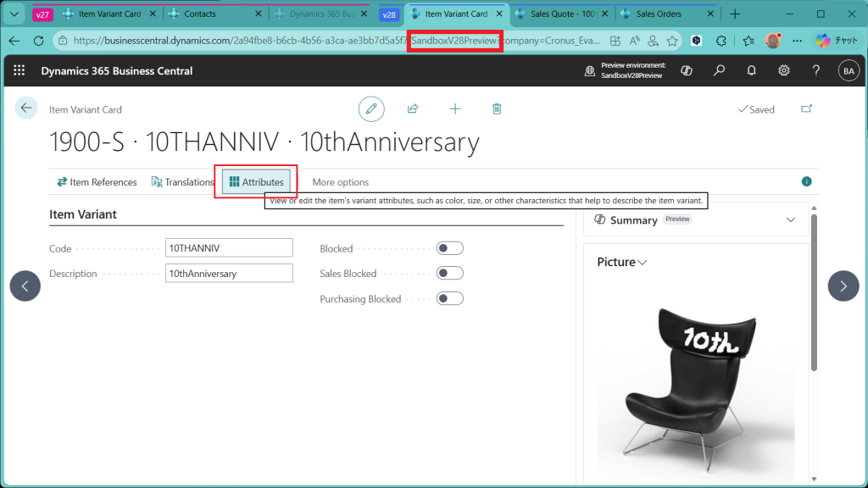Image resolution: width=868 pixels, height=488 pixels.
Task: Toggle the Purchasing Blocked switch
Action: [x=449, y=298]
